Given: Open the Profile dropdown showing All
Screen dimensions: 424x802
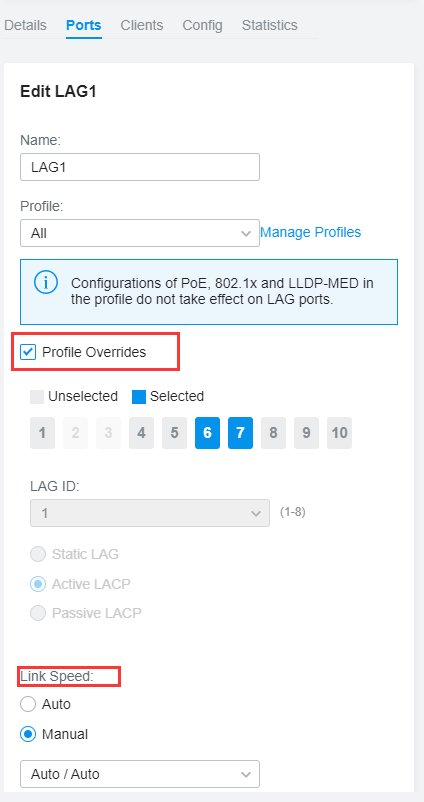Looking at the screenshot, I should tap(140, 233).
